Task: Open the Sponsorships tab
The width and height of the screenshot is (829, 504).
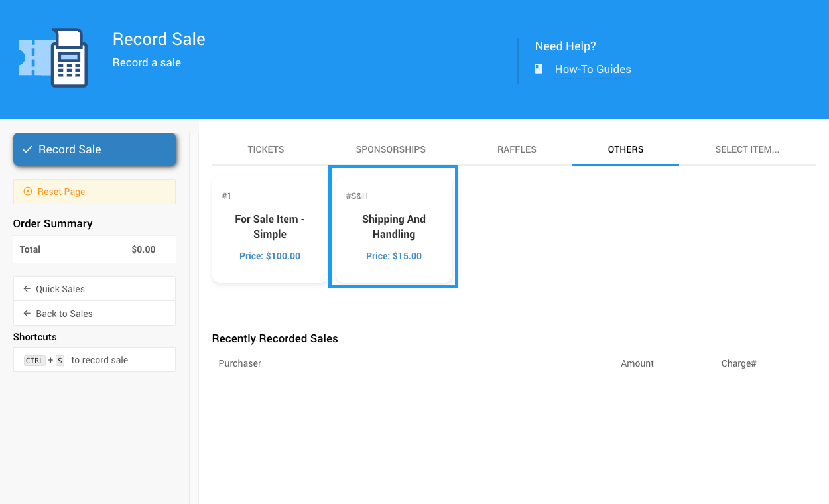Action: (x=391, y=149)
